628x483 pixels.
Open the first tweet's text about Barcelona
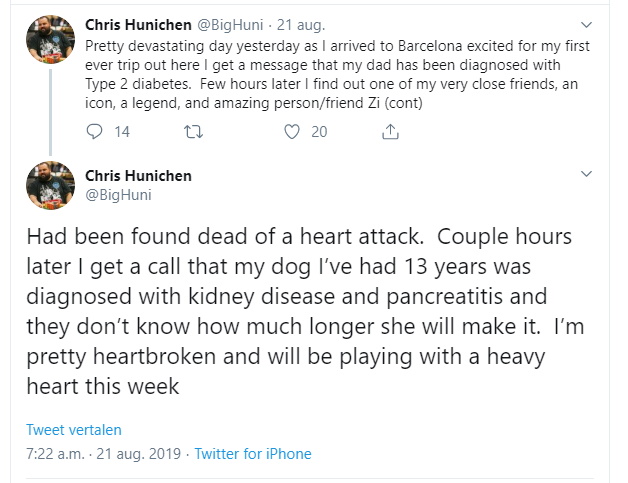point(337,74)
